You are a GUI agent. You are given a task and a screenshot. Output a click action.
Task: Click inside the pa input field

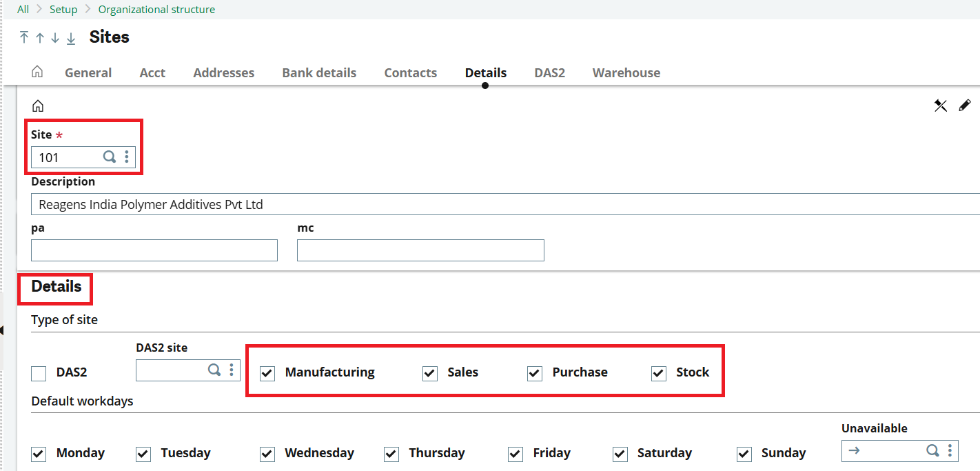(154, 250)
